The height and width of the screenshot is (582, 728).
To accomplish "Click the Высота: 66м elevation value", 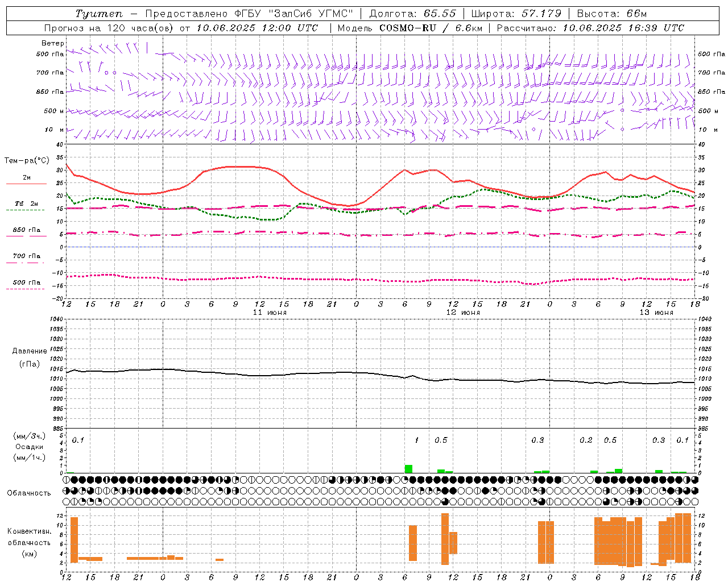I will pyautogui.click(x=611, y=14).
